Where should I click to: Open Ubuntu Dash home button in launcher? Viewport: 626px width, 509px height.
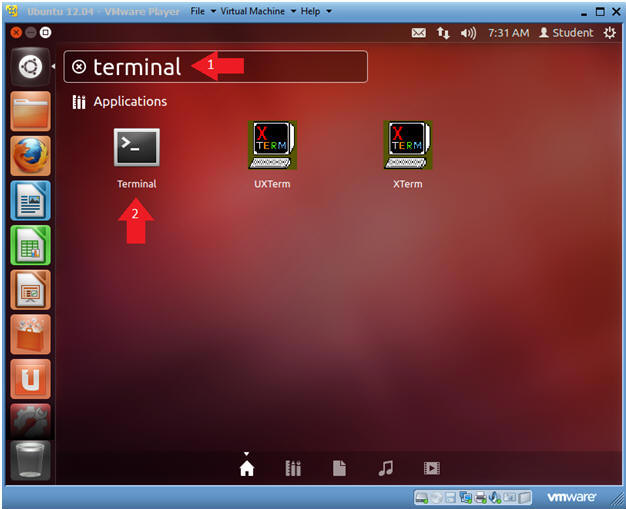[x=30, y=67]
